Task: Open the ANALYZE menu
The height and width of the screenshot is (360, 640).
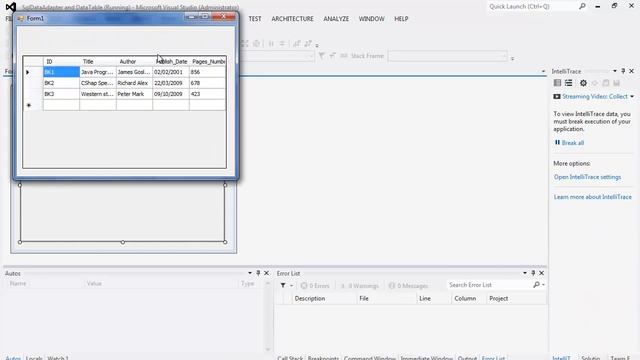Action: [336, 19]
